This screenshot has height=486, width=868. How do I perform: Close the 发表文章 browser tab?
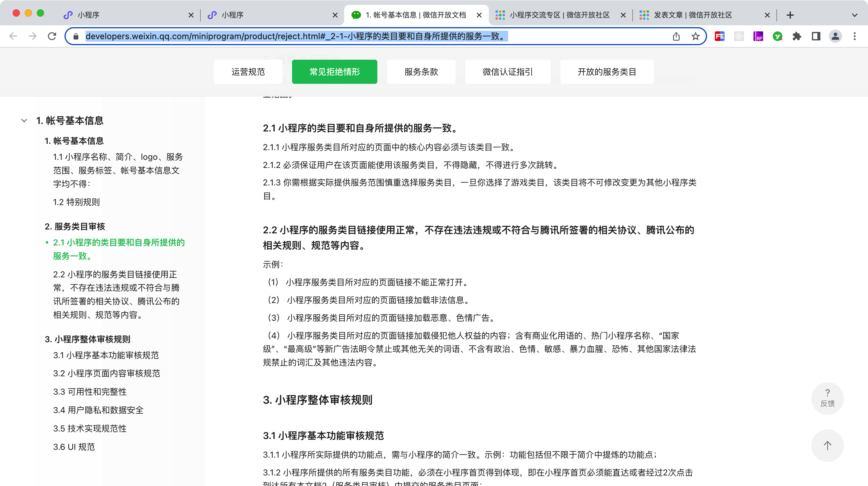click(767, 15)
